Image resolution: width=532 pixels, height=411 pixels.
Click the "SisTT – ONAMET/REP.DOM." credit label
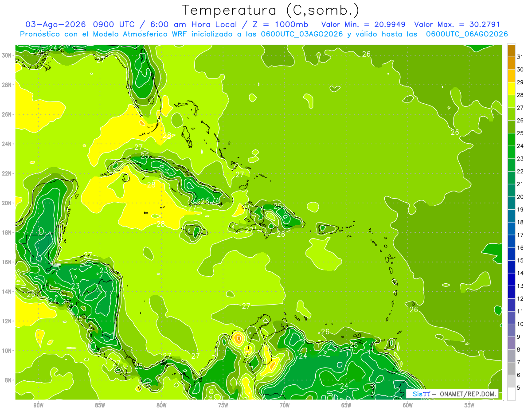point(452,394)
